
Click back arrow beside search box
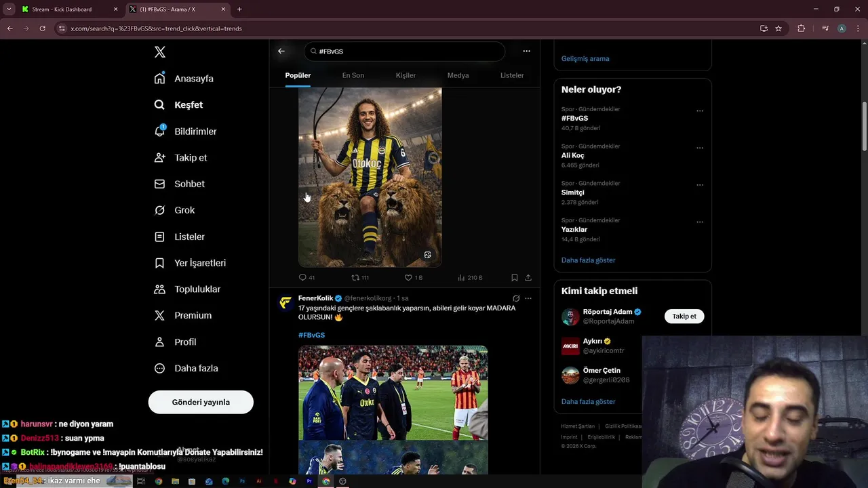click(x=281, y=51)
